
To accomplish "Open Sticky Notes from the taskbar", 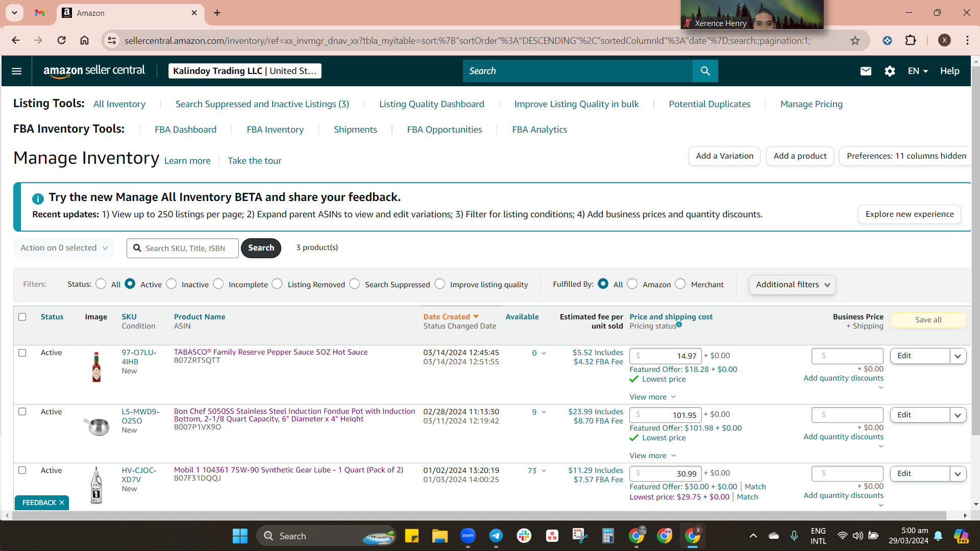I will pyautogui.click(x=411, y=536).
